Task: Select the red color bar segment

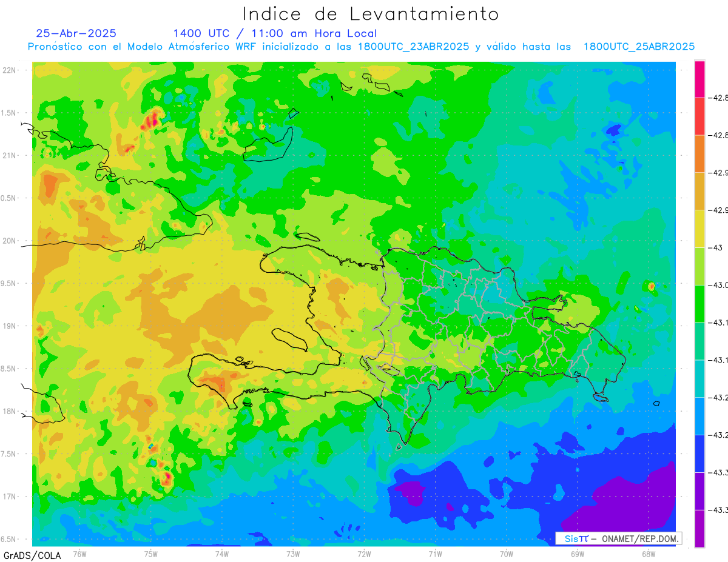Action: click(x=699, y=116)
